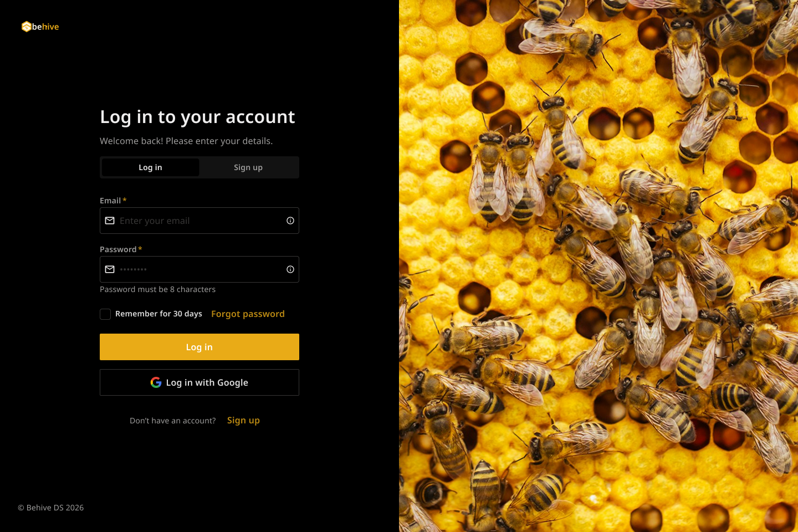Viewport: 798px width, 532px height.
Task: Click the 'Sign up' link at bottom
Action: pyautogui.click(x=243, y=420)
